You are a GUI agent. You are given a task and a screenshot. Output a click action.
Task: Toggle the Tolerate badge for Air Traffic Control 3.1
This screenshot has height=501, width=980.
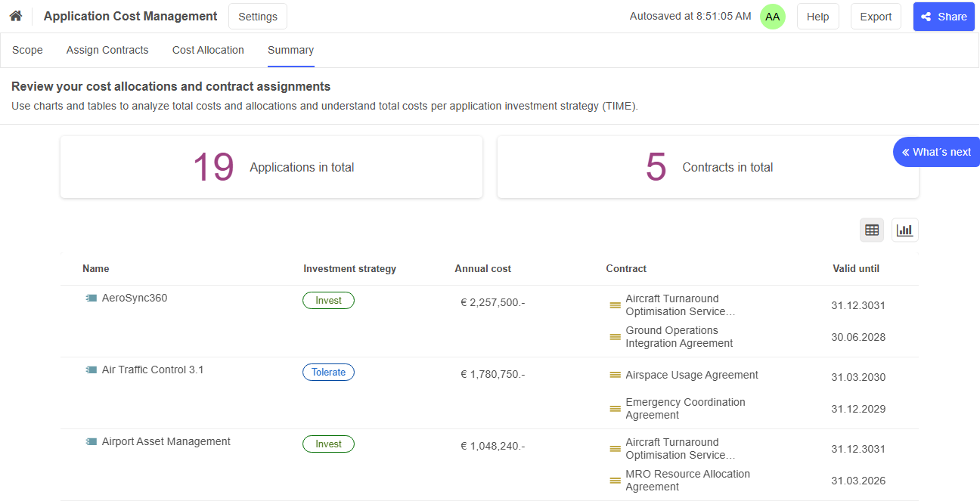click(328, 372)
